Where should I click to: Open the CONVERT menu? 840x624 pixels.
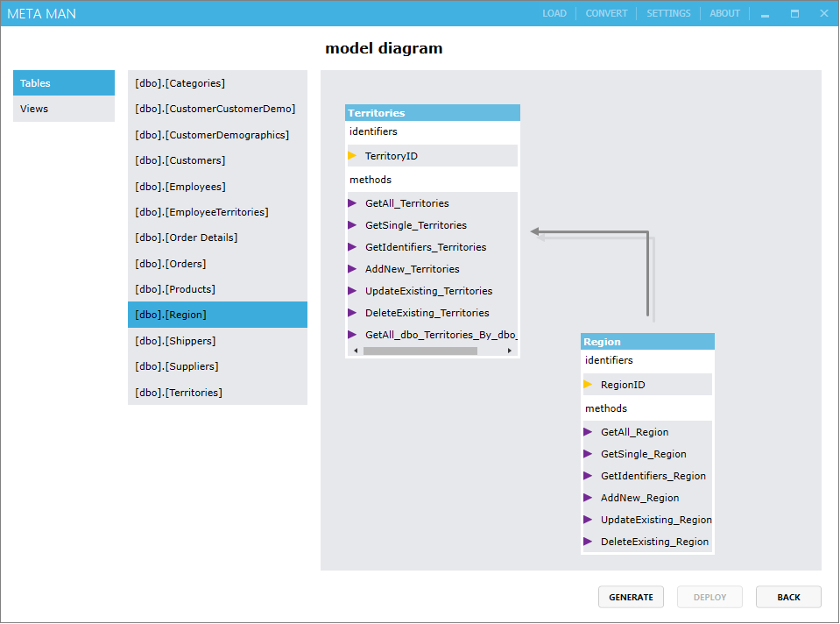[606, 13]
